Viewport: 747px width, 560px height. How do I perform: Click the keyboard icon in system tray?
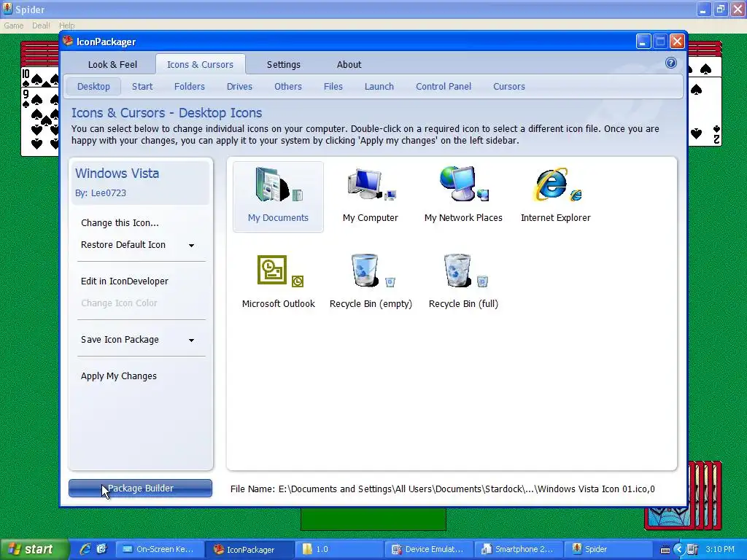(665, 550)
